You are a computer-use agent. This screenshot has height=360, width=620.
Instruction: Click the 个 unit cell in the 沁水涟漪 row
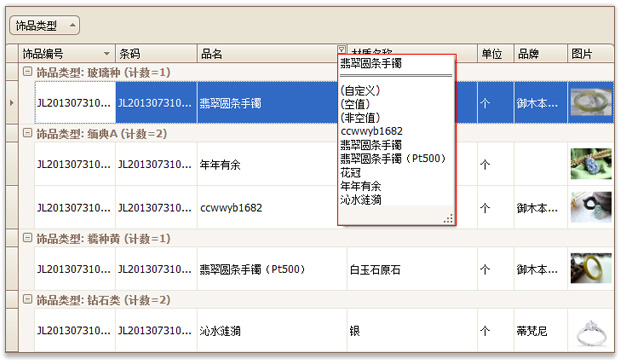(x=495, y=330)
